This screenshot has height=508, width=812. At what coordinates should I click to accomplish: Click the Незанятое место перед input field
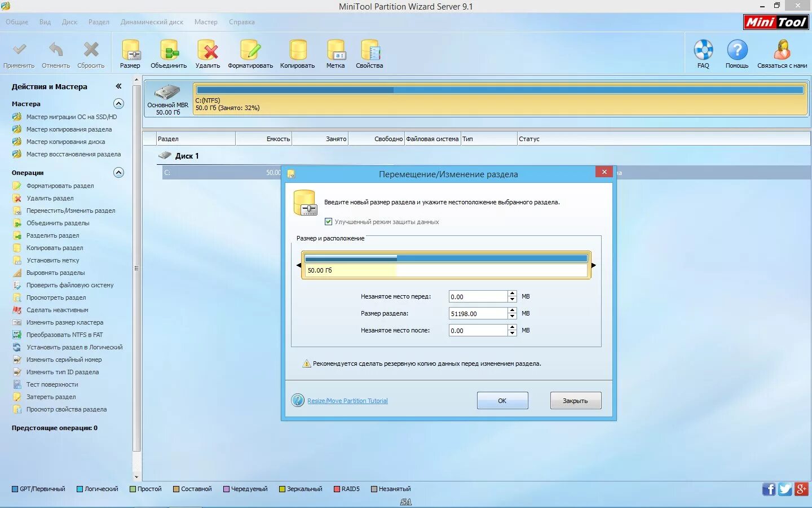(x=478, y=296)
